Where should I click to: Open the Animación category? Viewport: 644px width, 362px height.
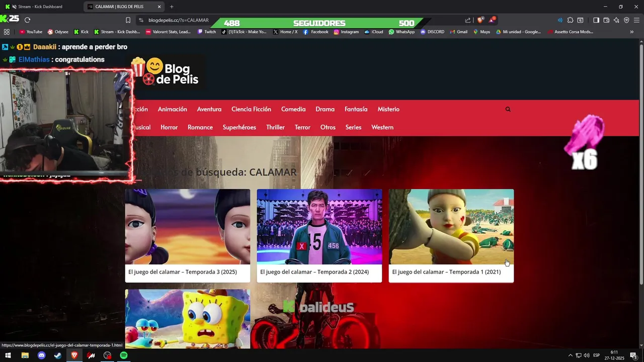[x=172, y=109]
